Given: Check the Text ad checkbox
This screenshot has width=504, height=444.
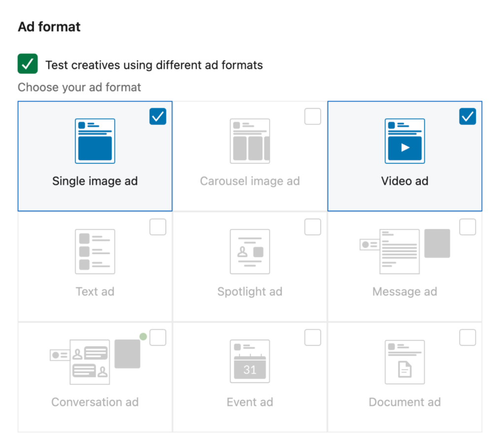Looking at the screenshot, I should 157,227.
